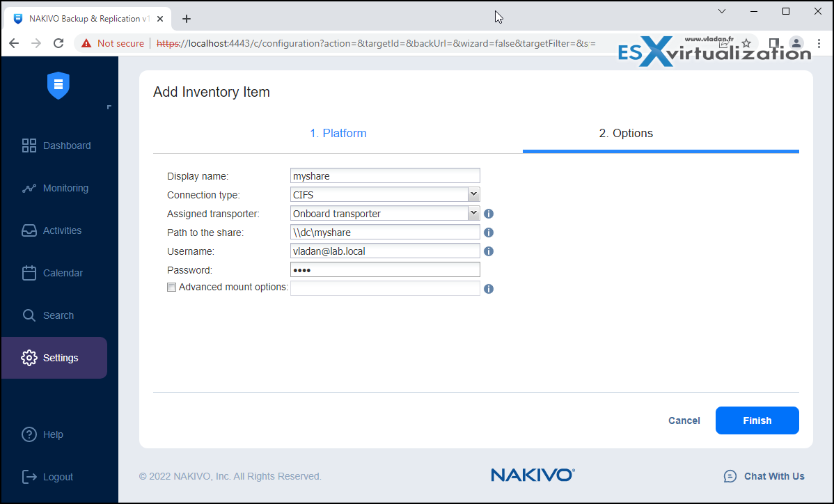Click the Username input field
The image size is (834, 504).
[x=385, y=251]
